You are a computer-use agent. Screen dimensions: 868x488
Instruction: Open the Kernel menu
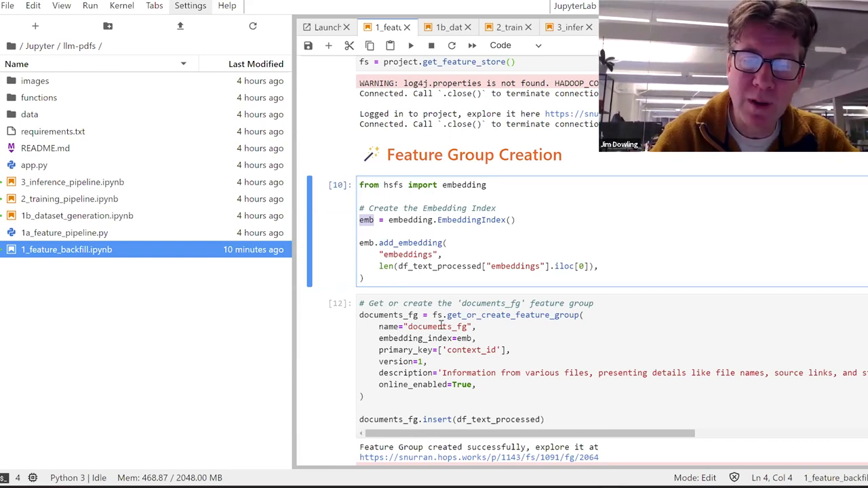[121, 5]
